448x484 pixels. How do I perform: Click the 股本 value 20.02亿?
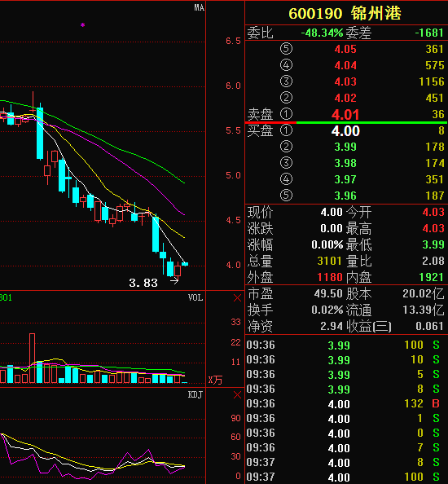point(424,293)
